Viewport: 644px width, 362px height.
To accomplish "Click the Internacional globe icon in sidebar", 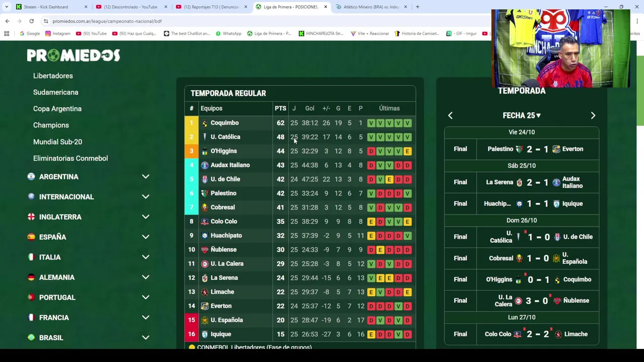I will [x=31, y=197].
